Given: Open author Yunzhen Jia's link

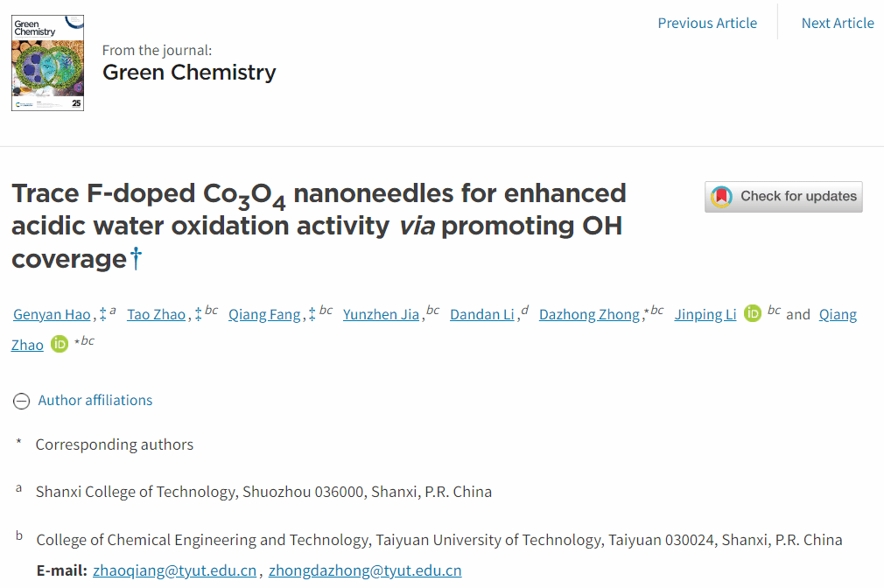Looking at the screenshot, I should pos(381,315).
